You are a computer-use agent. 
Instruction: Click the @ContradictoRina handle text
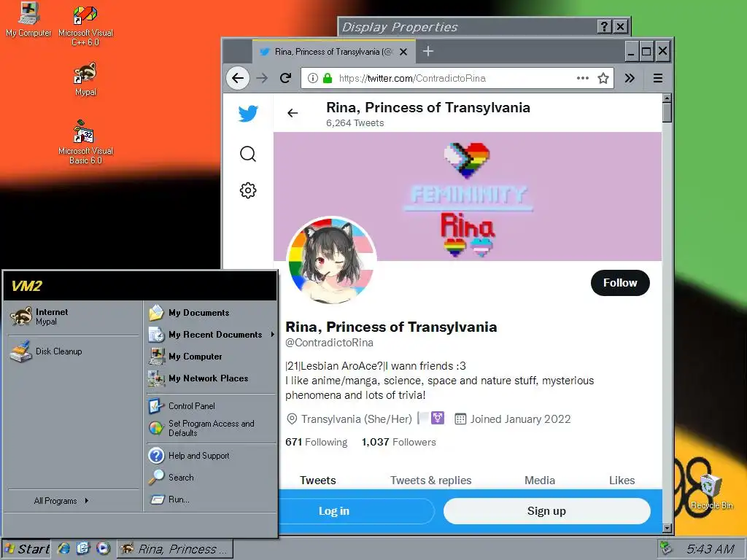[329, 343]
